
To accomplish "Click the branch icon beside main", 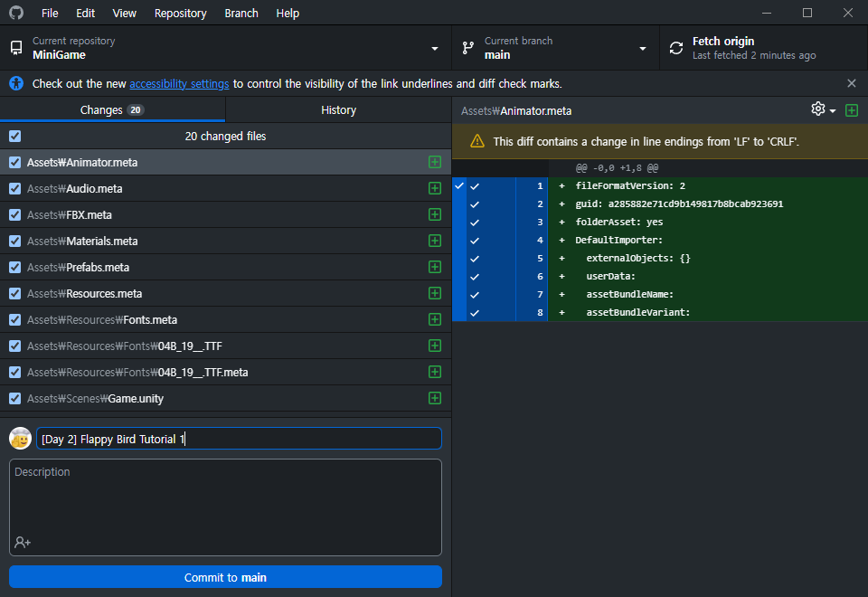I will pyautogui.click(x=468, y=48).
